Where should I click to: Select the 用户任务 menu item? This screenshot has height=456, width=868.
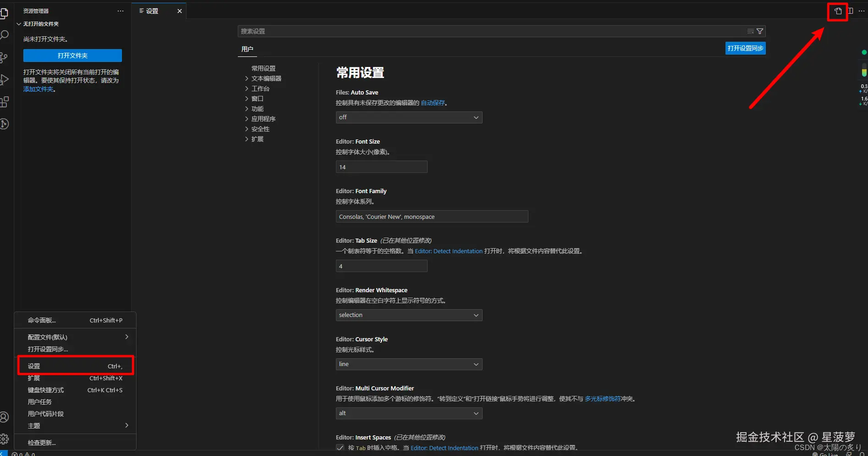click(75, 402)
